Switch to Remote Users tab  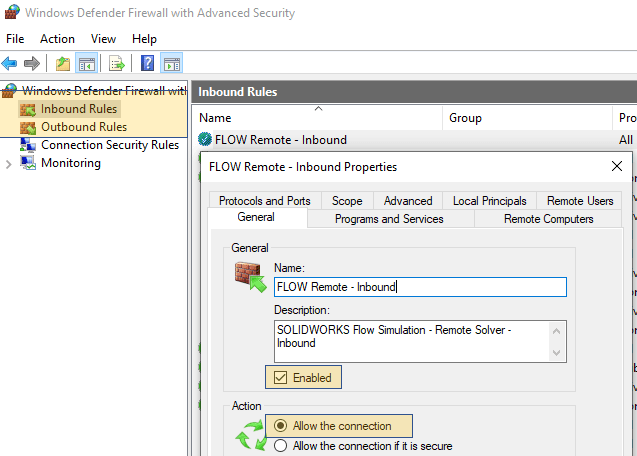pyautogui.click(x=580, y=201)
